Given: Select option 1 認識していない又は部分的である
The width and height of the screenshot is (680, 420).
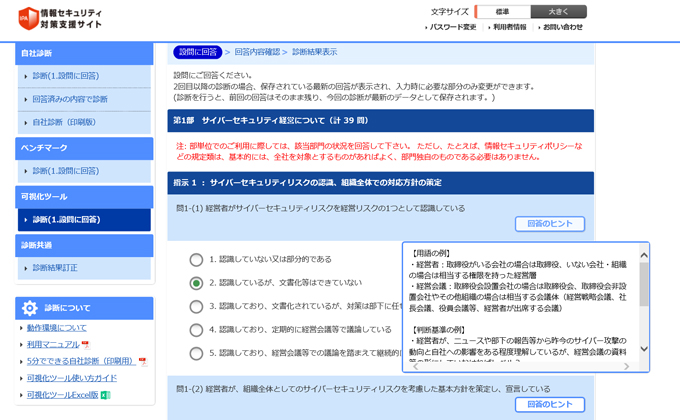Looking at the screenshot, I should (x=196, y=260).
